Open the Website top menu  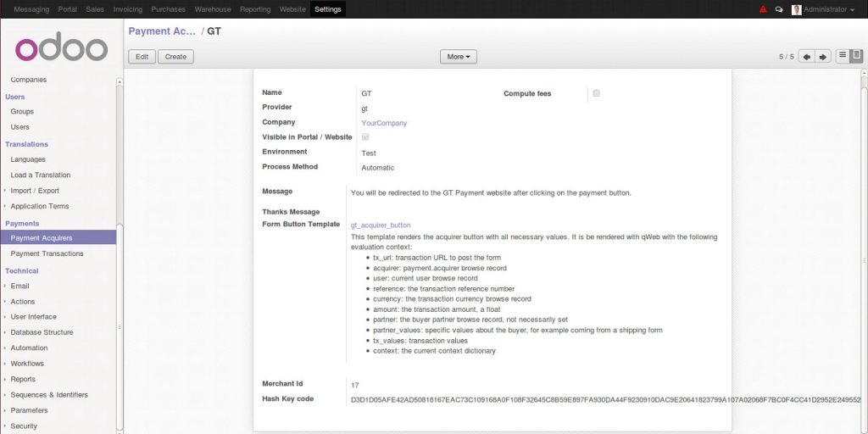(292, 9)
